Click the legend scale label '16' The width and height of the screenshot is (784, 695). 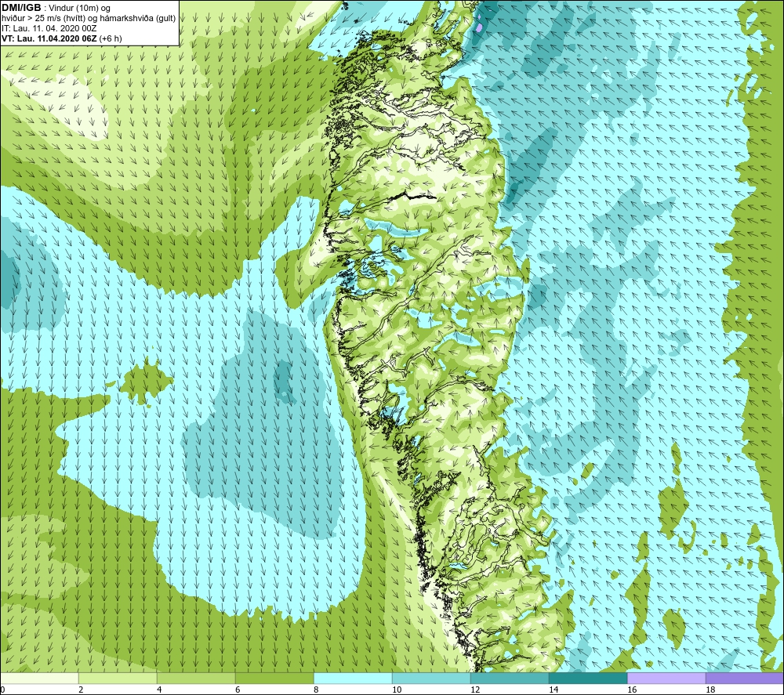(632, 690)
